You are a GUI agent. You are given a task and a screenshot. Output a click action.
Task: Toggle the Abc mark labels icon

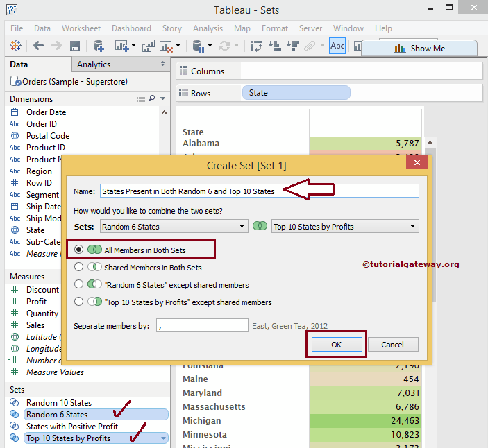(x=337, y=46)
